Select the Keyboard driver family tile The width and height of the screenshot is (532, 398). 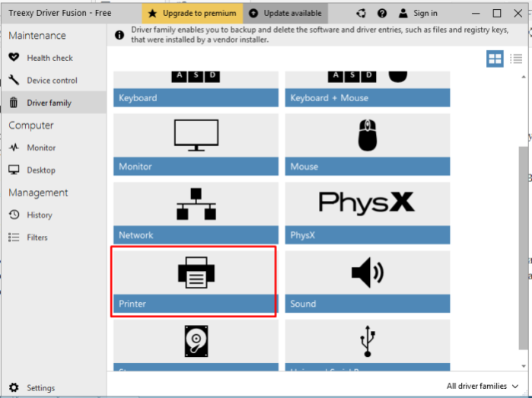point(196,89)
